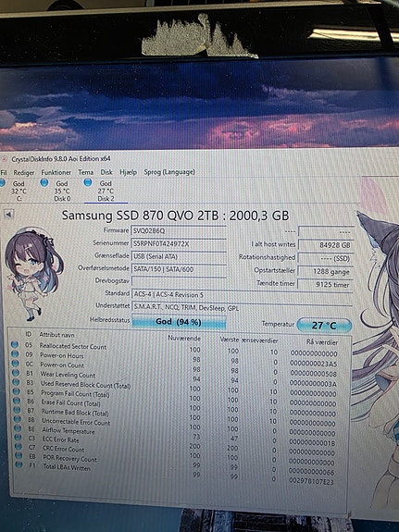Click the status orb for Reallocated Sector Count

tap(15, 345)
